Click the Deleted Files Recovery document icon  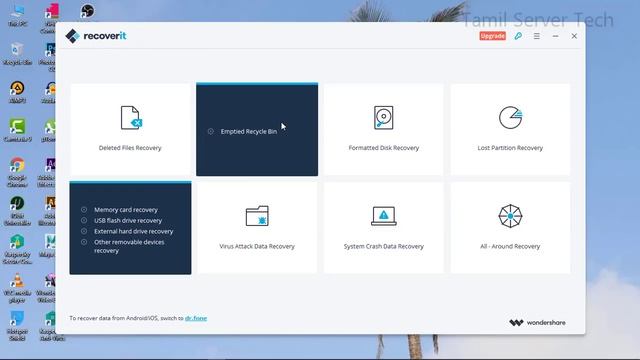[x=131, y=118]
